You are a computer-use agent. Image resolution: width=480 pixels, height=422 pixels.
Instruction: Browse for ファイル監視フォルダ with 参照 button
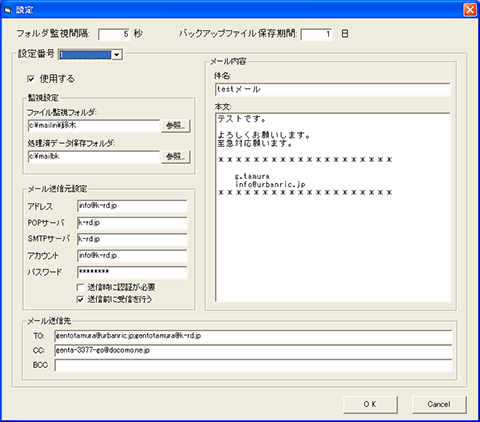click(176, 126)
